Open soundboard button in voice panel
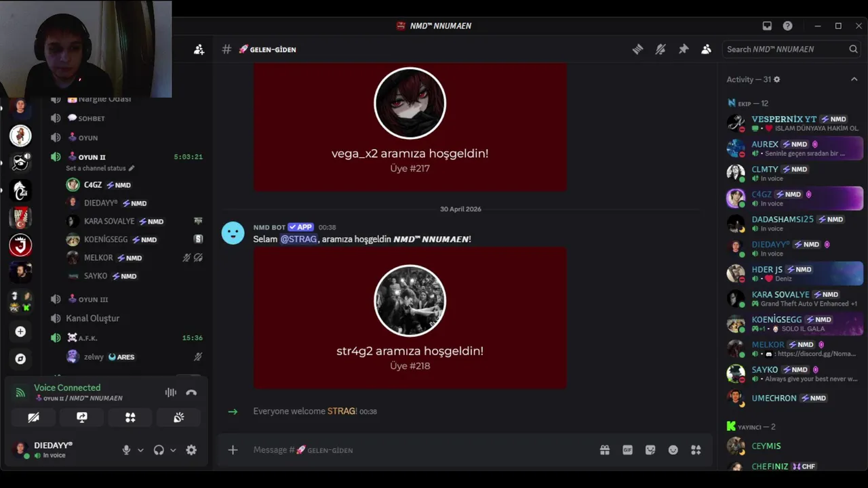Screen dimensions: 868x488 pos(179,418)
